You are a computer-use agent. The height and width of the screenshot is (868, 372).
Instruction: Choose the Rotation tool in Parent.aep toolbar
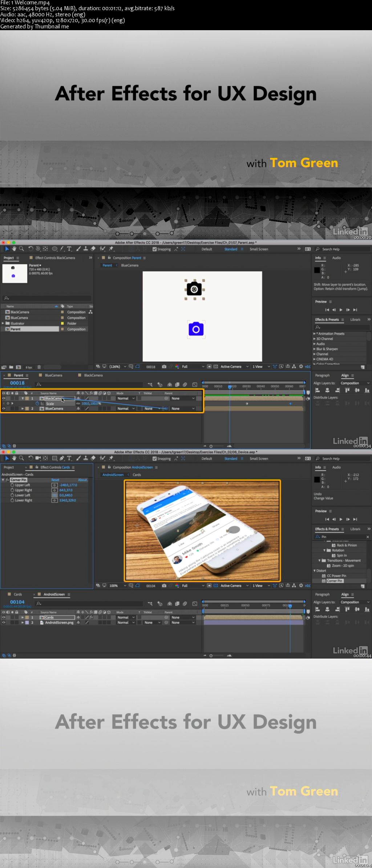tap(31, 249)
